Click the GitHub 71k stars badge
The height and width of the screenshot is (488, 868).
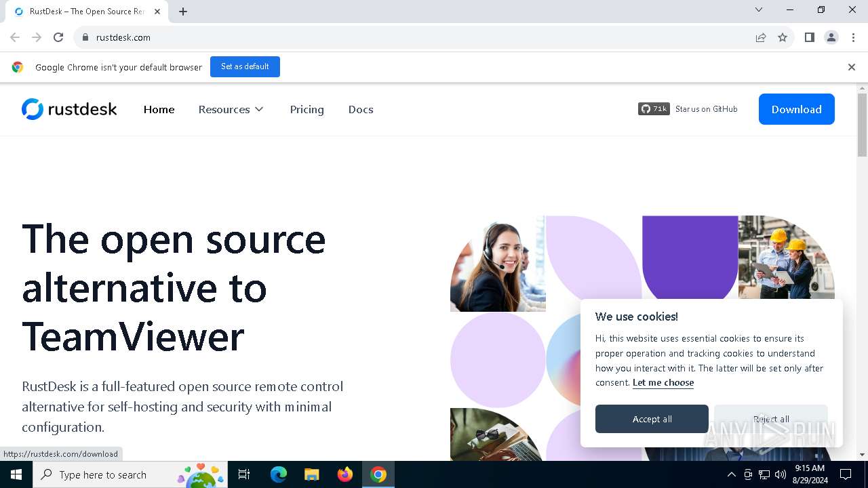[654, 108]
